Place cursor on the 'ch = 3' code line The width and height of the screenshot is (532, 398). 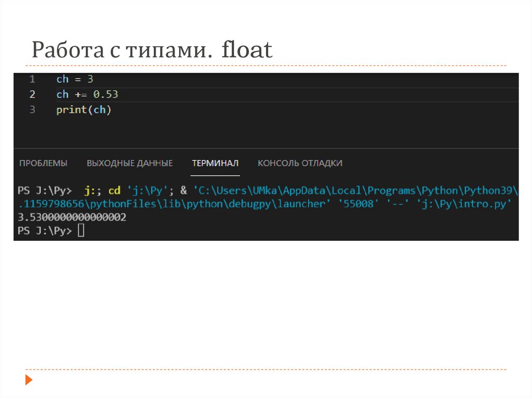pyautogui.click(x=74, y=79)
